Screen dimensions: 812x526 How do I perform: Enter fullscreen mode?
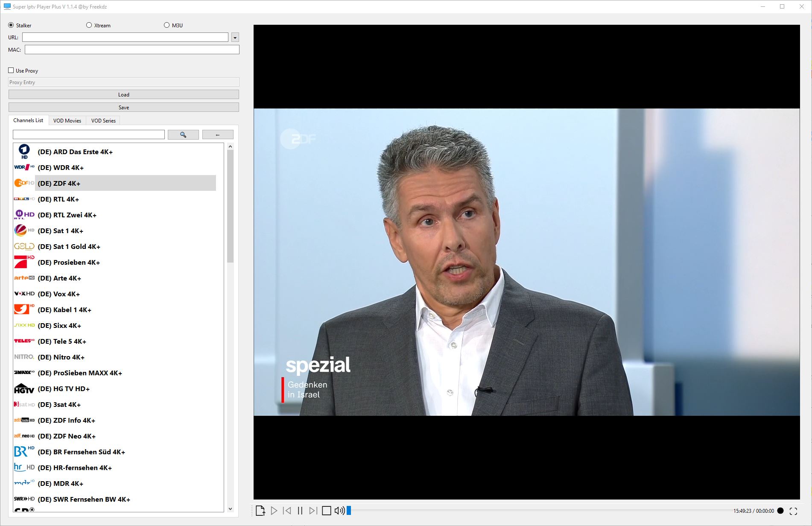(793, 511)
